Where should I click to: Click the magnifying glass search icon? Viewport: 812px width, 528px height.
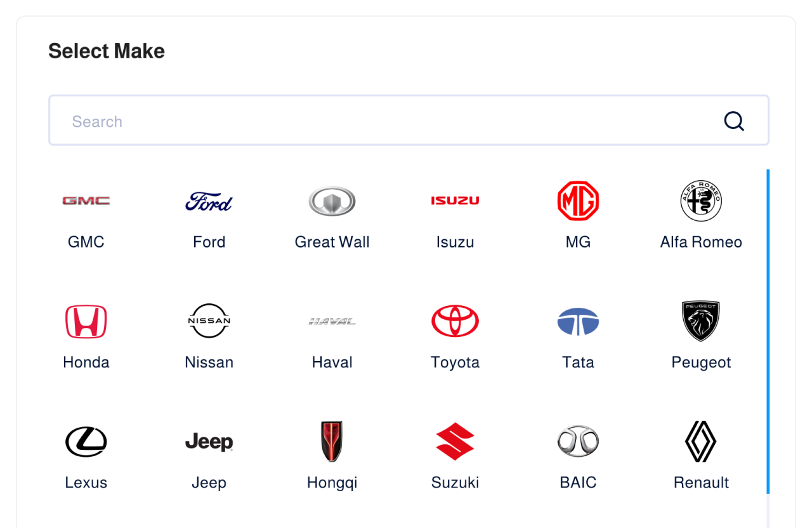pyautogui.click(x=734, y=121)
